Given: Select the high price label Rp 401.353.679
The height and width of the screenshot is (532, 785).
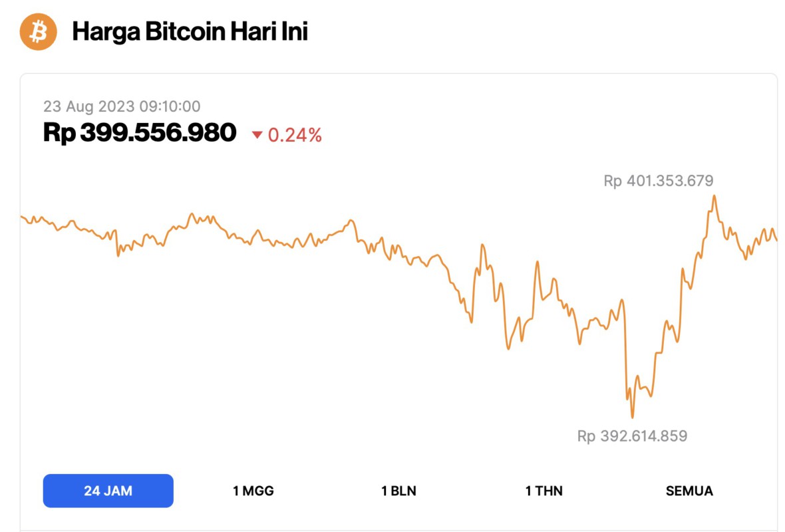Looking at the screenshot, I should coord(659,180).
